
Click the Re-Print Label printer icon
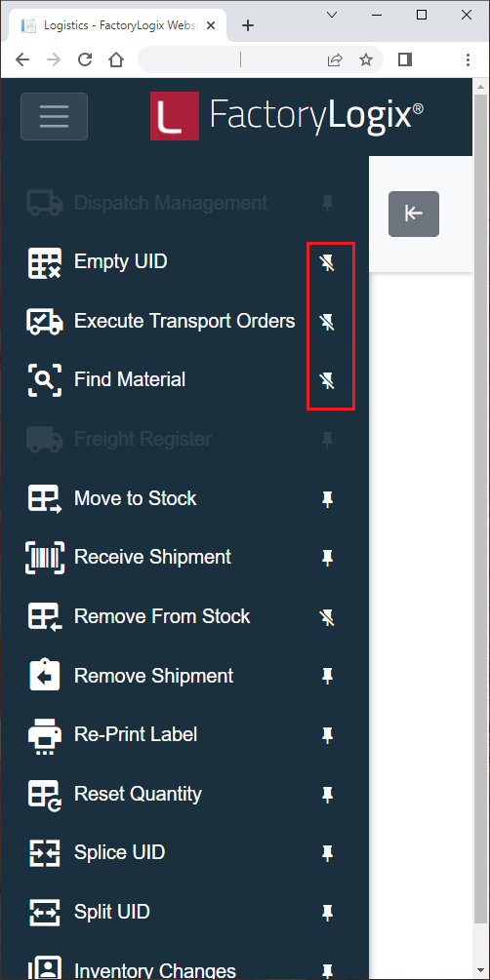45,735
